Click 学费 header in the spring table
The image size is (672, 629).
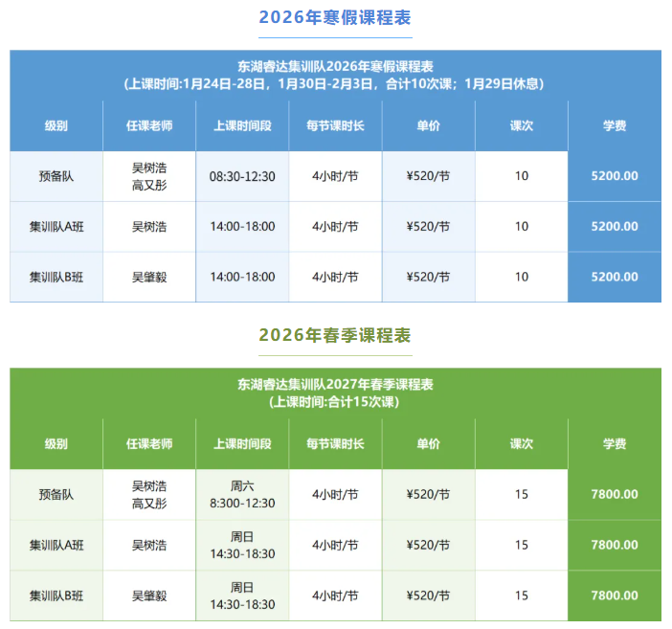tap(615, 444)
